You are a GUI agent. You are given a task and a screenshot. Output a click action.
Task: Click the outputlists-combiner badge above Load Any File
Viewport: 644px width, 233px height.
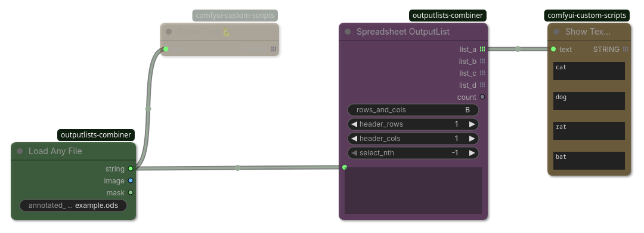click(x=96, y=134)
